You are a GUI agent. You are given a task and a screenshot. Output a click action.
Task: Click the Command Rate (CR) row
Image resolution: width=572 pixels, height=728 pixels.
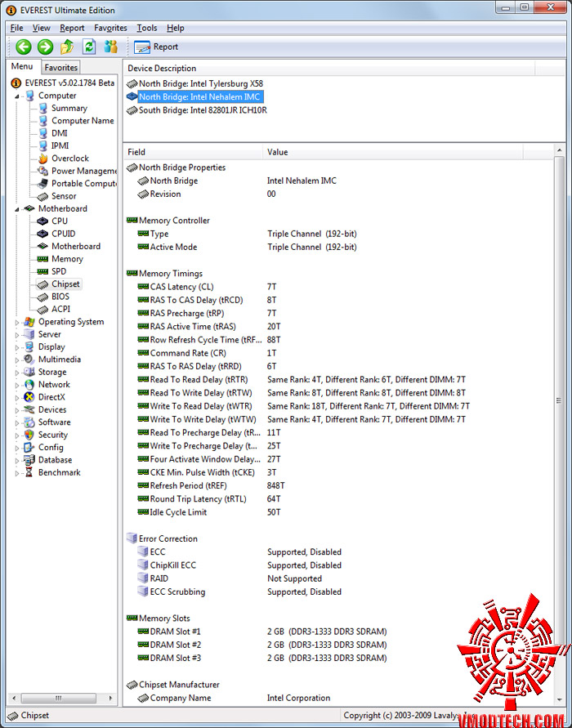339,353
